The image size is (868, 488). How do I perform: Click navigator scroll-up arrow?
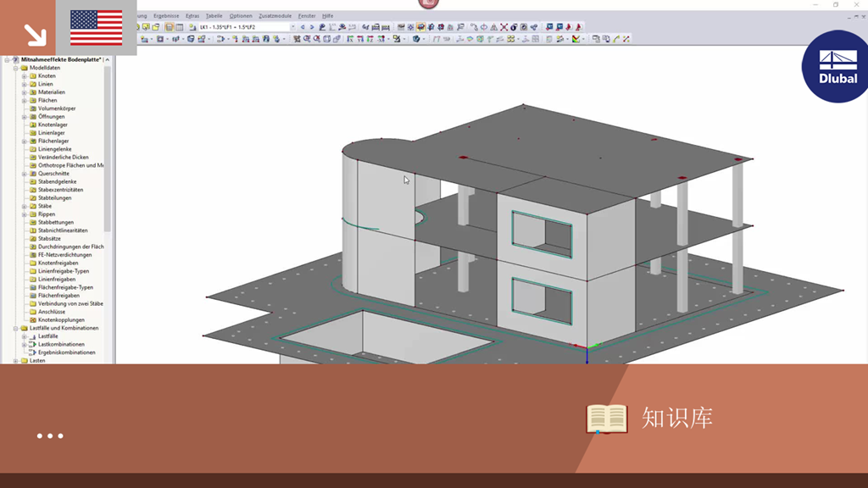tap(108, 60)
